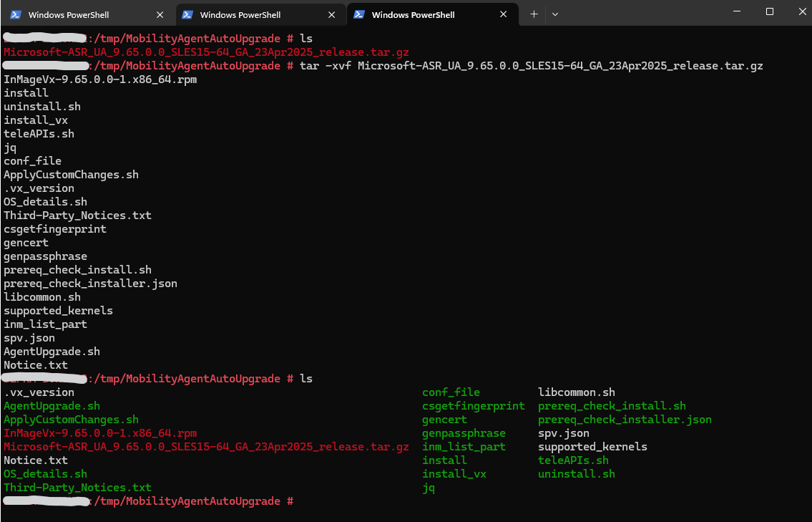Screen dimensions: 812x522
Task: Click green 'OS_details.sh' in the ls listing
Action: [x=45, y=474]
